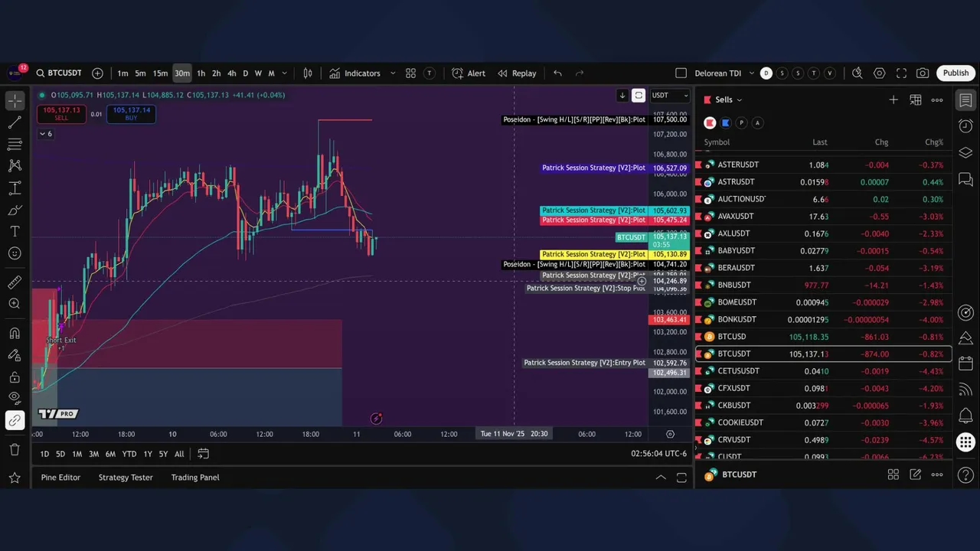980x551 pixels.
Task: Select the crosshair cursor tool
Action: tap(15, 100)
